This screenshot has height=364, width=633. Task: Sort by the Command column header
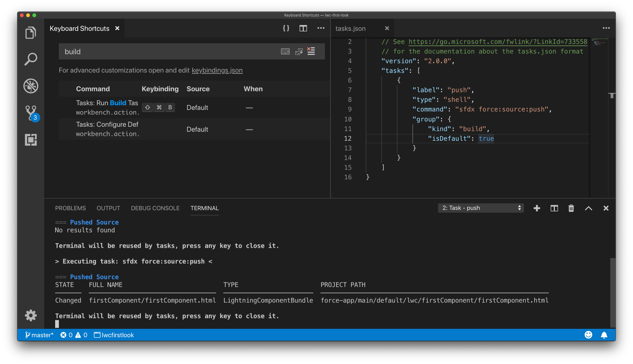(x=93, y=89)
